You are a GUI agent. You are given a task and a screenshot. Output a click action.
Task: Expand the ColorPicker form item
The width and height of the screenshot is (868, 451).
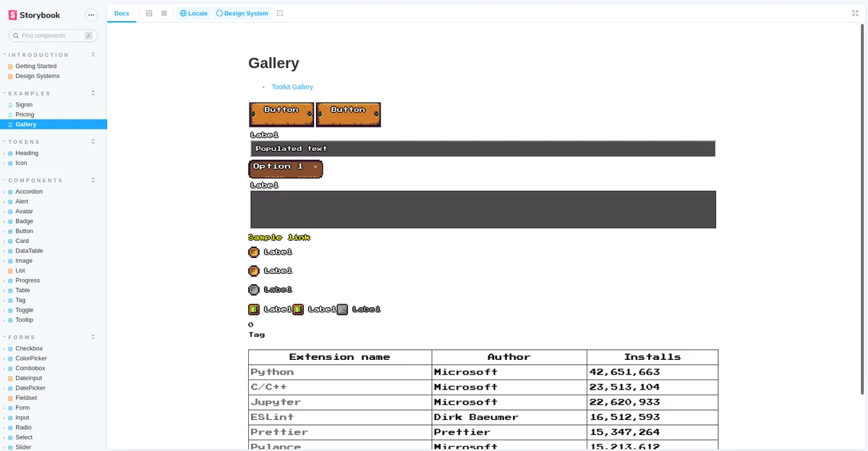tap(31, 358)
